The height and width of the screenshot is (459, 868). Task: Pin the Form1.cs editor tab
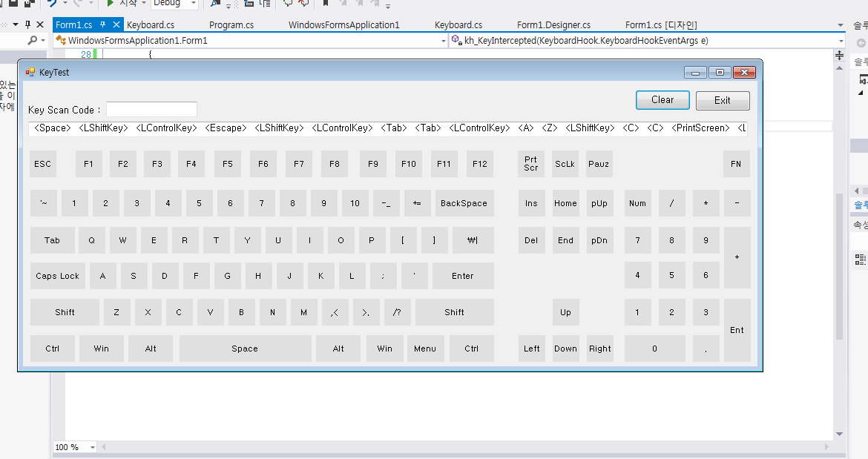point(102,24)
